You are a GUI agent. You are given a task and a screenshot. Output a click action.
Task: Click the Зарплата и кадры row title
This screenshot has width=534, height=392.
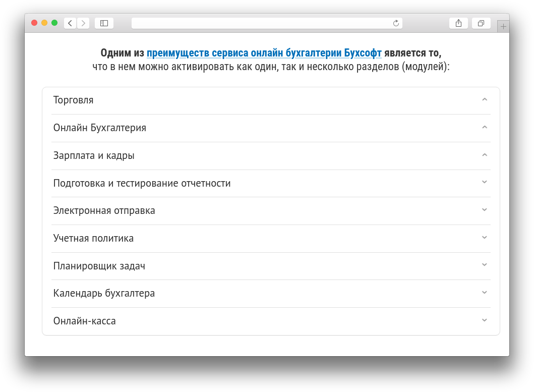[x=94, y=156]
